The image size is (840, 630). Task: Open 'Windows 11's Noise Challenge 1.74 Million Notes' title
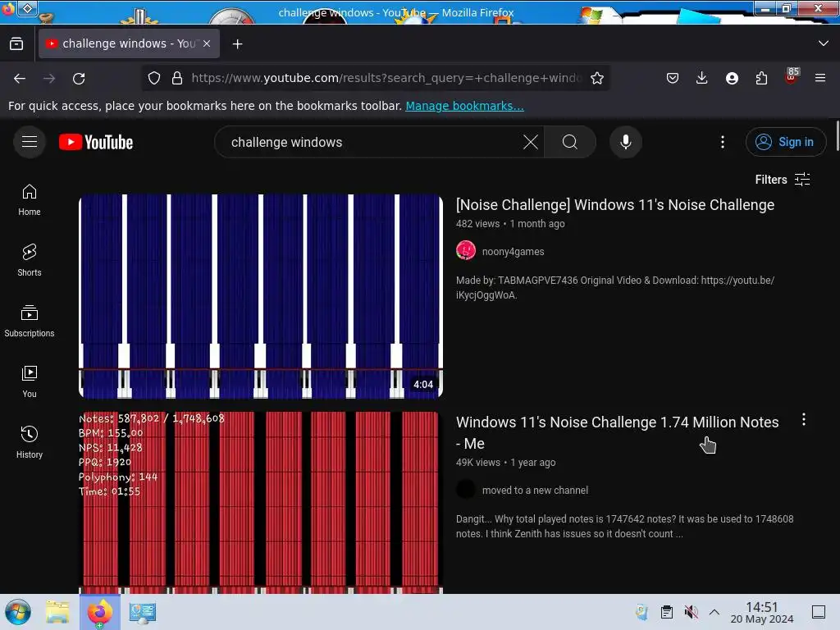[617, 433]
